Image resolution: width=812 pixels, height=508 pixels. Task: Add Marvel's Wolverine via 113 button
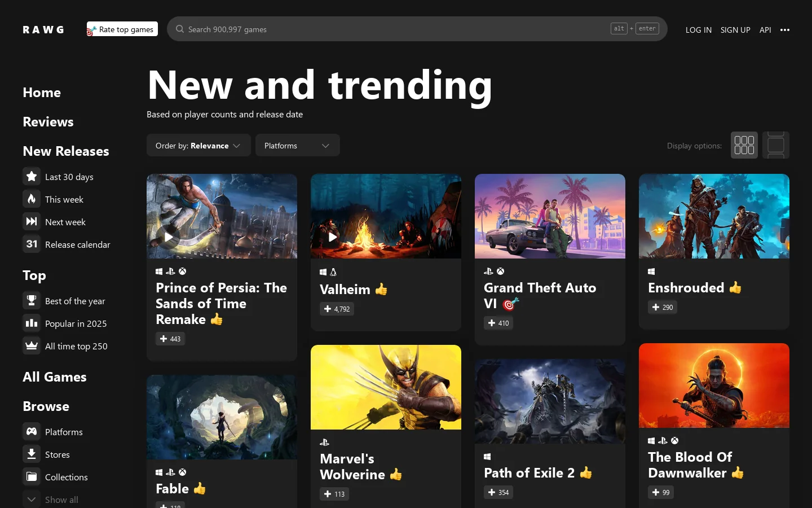point(334,494)
